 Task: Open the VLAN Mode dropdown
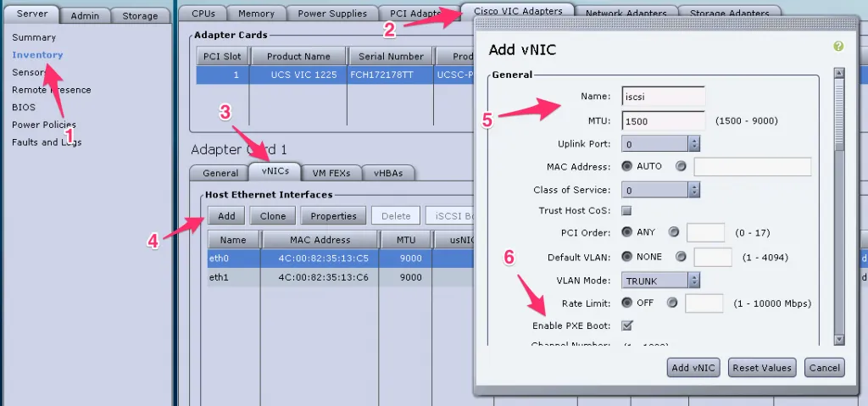pos(660,281)
